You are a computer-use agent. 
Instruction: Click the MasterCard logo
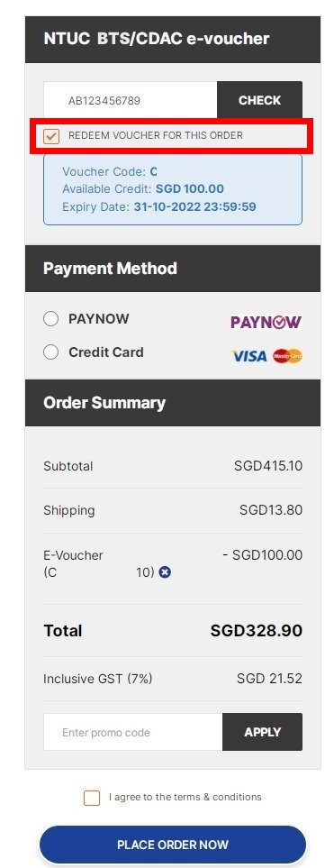[287, 356]
